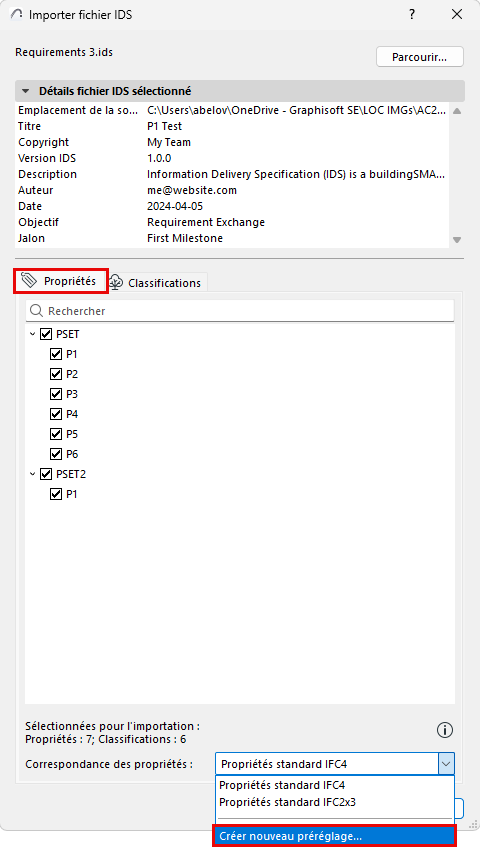Click details list scroll down arrow
Image resolution: width=480 pixels, height=853 pixels.
(x=457, y=240)
